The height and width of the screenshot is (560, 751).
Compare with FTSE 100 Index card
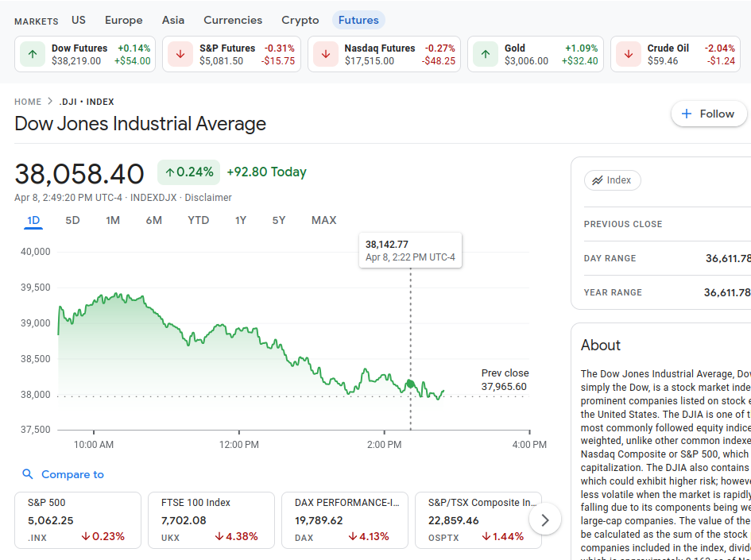click(x=211, y=520)
